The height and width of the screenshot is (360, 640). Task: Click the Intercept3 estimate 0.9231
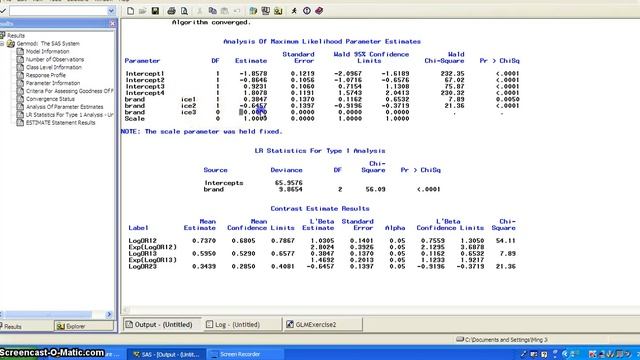255,87
